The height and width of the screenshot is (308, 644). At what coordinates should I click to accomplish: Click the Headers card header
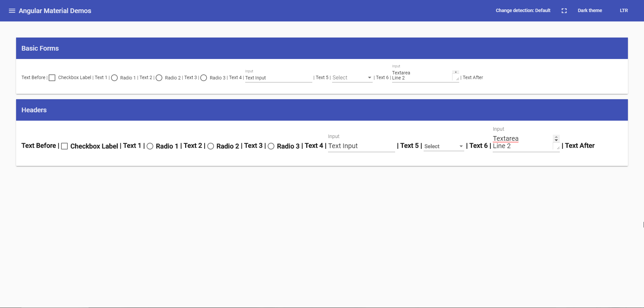[322, 110]
